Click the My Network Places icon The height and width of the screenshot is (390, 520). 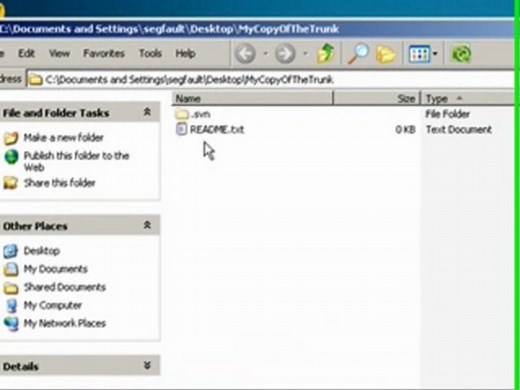coord(11,324)
